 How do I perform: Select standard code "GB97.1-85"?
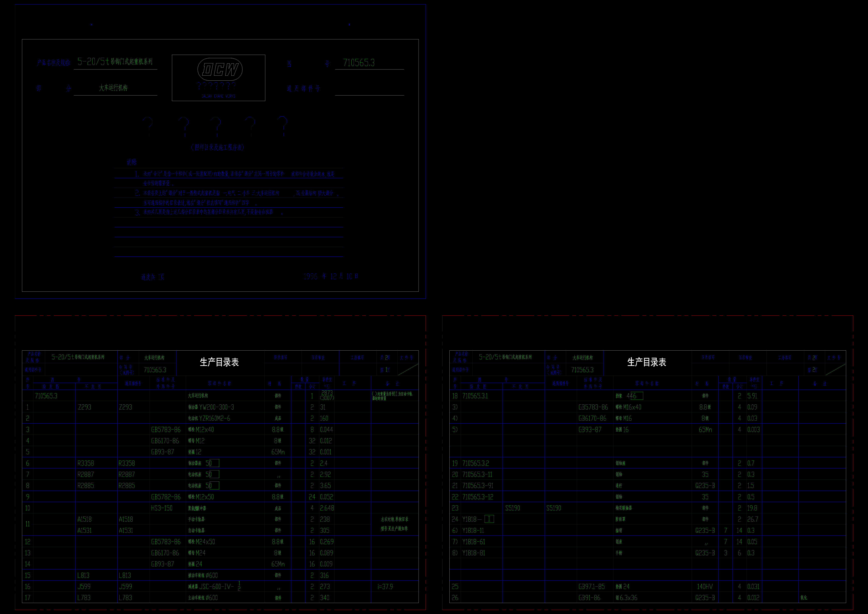click(592, 587)
